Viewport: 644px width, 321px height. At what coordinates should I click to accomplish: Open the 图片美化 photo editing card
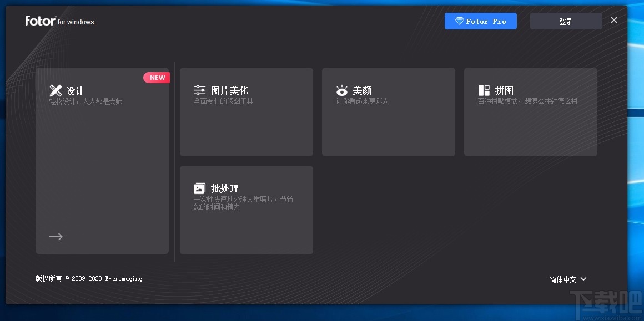click(246, 111)
